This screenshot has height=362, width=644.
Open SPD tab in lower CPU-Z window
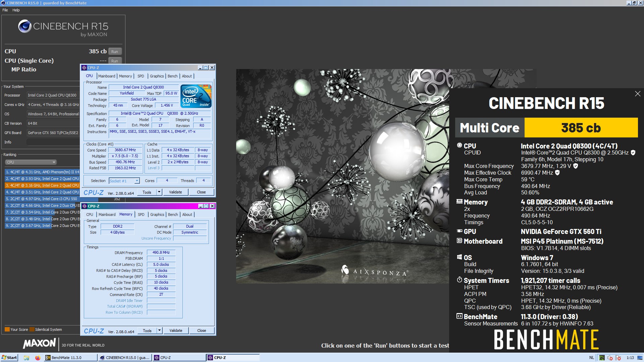point(141,215)
